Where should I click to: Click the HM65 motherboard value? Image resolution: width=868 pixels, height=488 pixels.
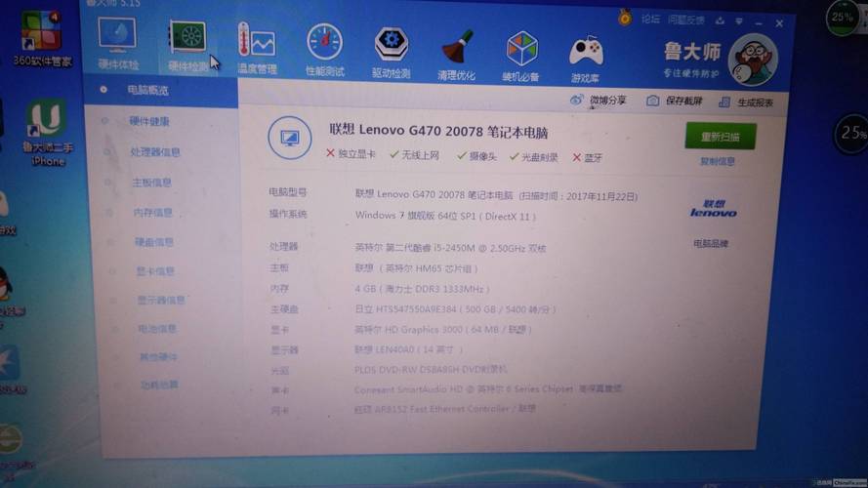417,268
